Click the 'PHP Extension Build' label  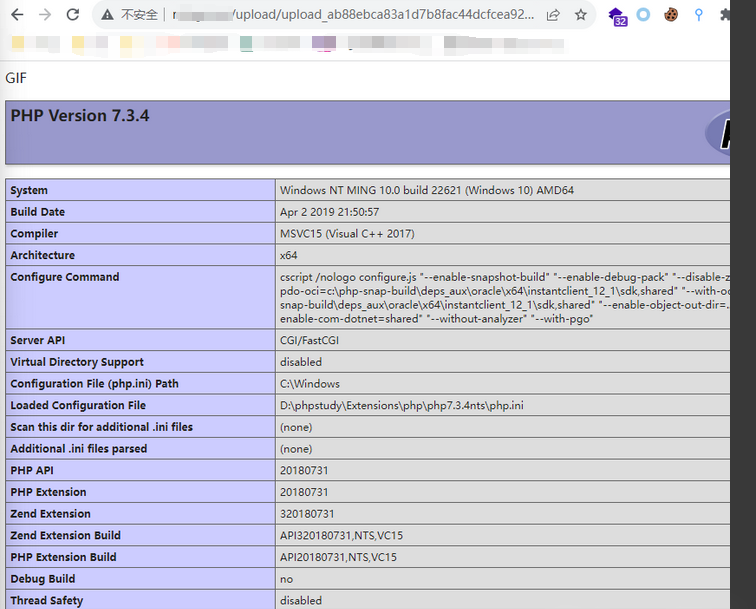63,557
